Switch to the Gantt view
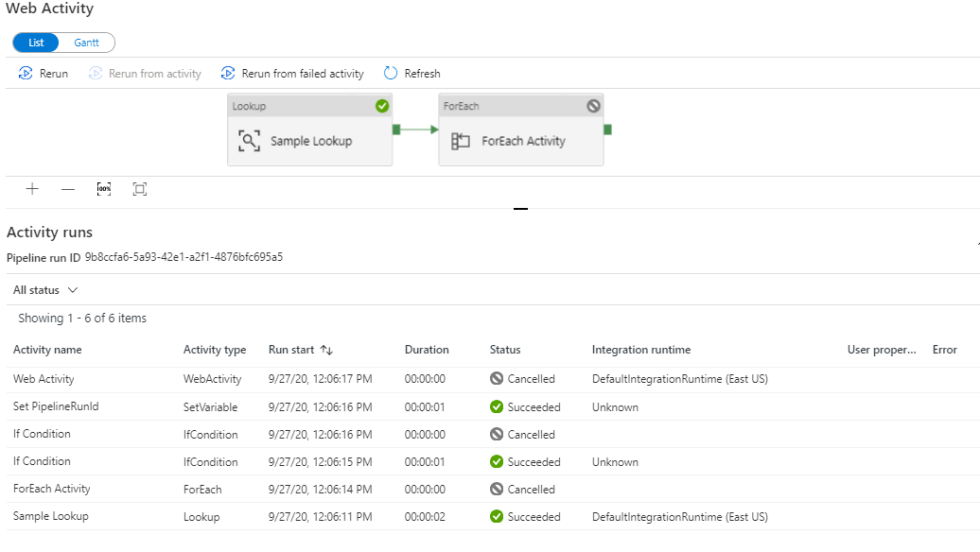The height and width of the screenshot is (552, 980). click(86, 42)
